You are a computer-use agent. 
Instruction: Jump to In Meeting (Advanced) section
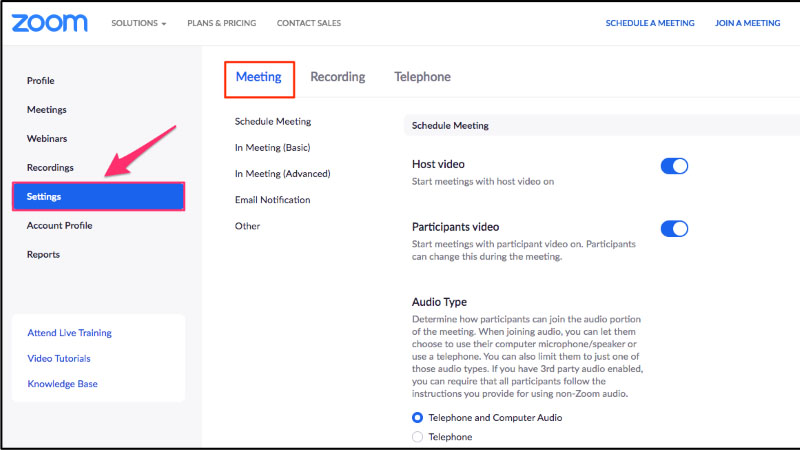pyautogui.click(x=282, y=174)
